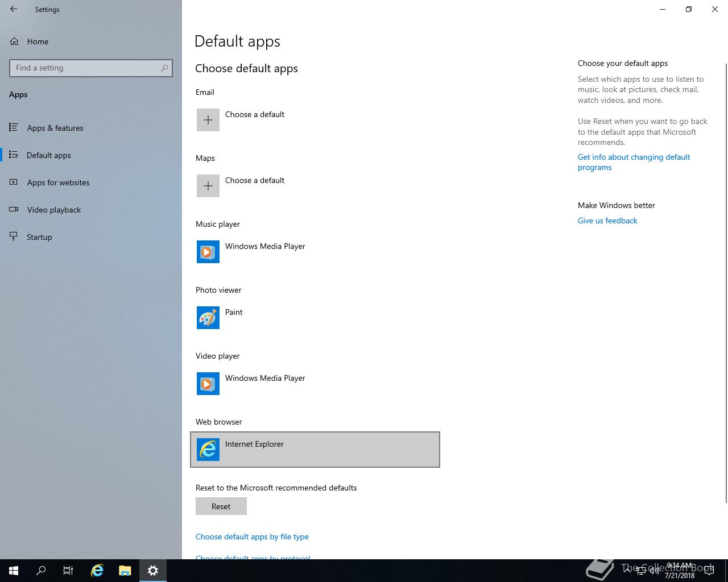This screenshot has height=582, width=728.
Task: Open Choose default apps by file type
Action: [252, 537]
